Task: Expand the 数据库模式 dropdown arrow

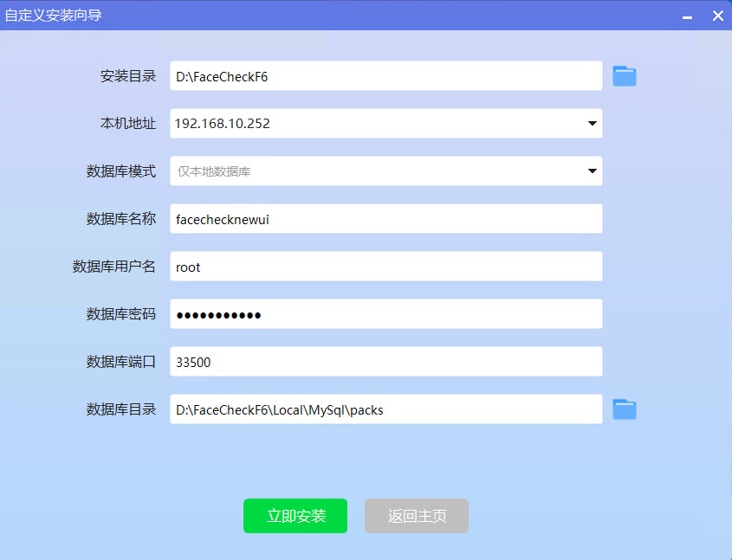Action: point(593,171)
